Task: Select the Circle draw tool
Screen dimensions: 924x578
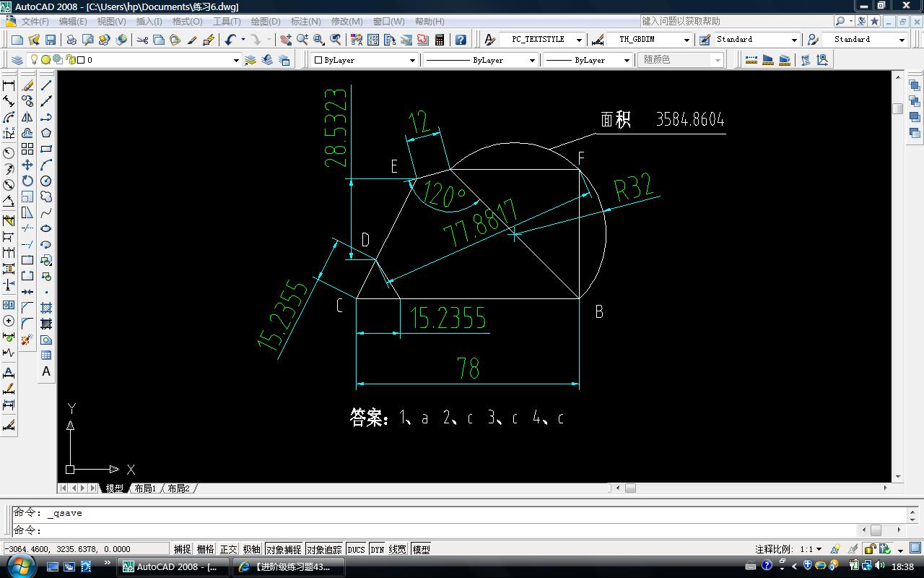Action: 46,181
